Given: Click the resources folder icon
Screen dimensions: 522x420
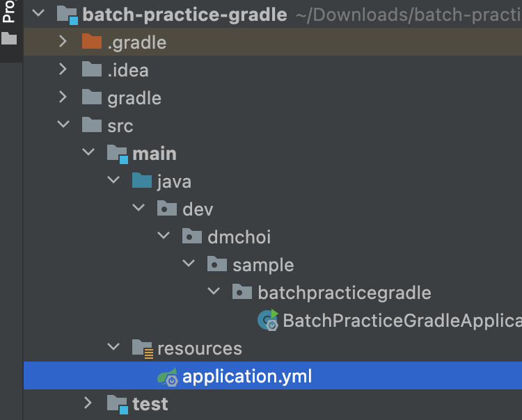Looking at the screenshot, I should (x=142, y=348).
